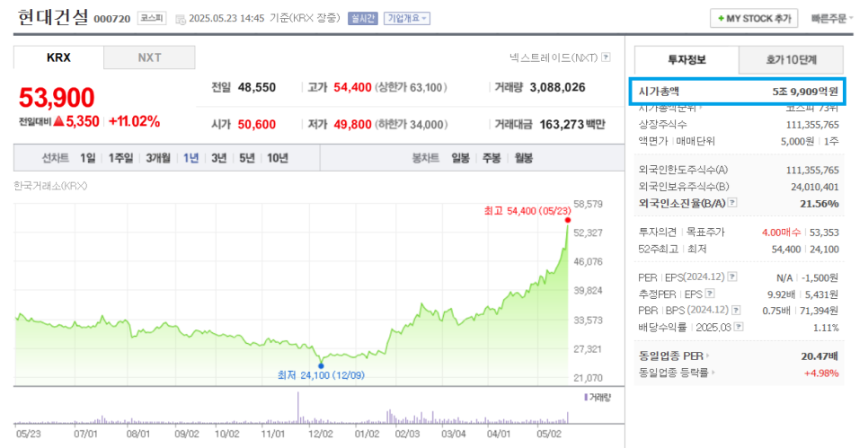Click the PBR value 0.75배

pos(778,311)
